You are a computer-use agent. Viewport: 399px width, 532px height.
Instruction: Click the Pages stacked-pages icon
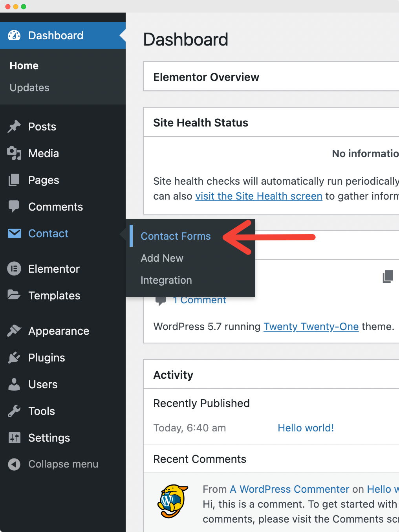coord(14,180)
